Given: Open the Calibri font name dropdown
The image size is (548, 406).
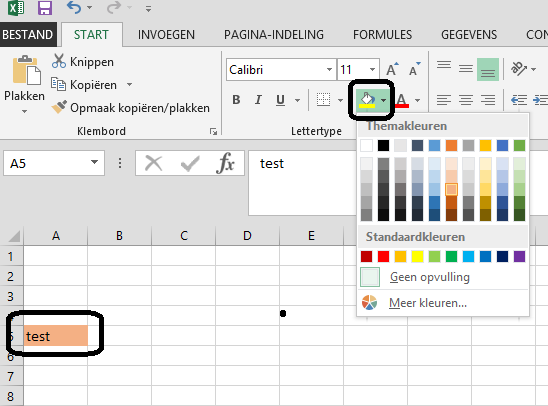Looking at the screenshot, I should click(x=329, y=70).
